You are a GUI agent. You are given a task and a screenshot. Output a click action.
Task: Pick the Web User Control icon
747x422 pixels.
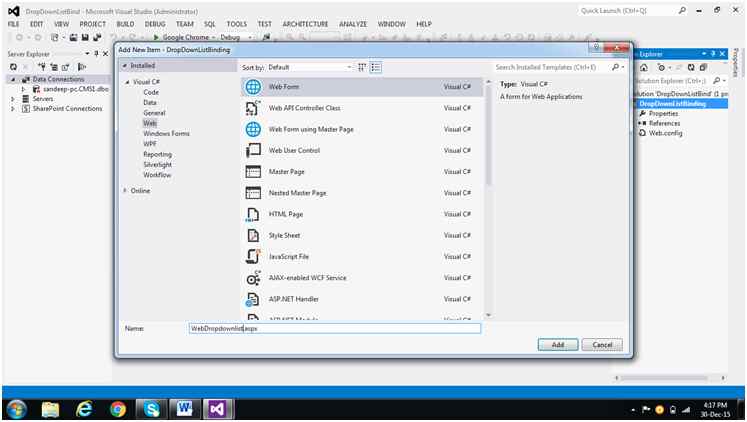(253, 151)
